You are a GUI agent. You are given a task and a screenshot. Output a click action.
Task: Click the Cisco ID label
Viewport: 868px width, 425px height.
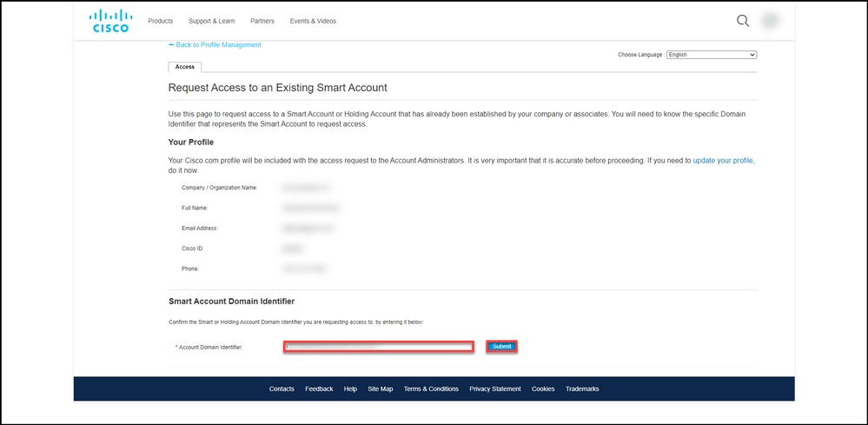click(x=193, y=249)
